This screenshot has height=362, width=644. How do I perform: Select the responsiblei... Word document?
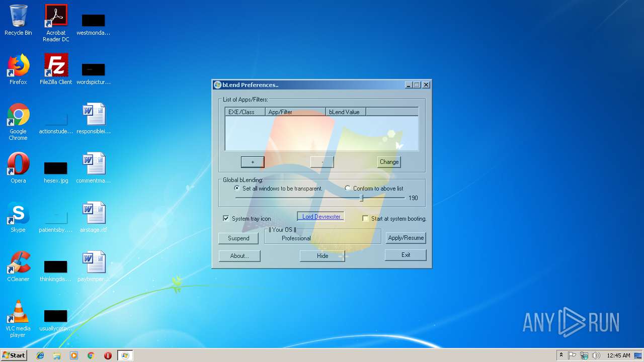[x=94, y=119]
